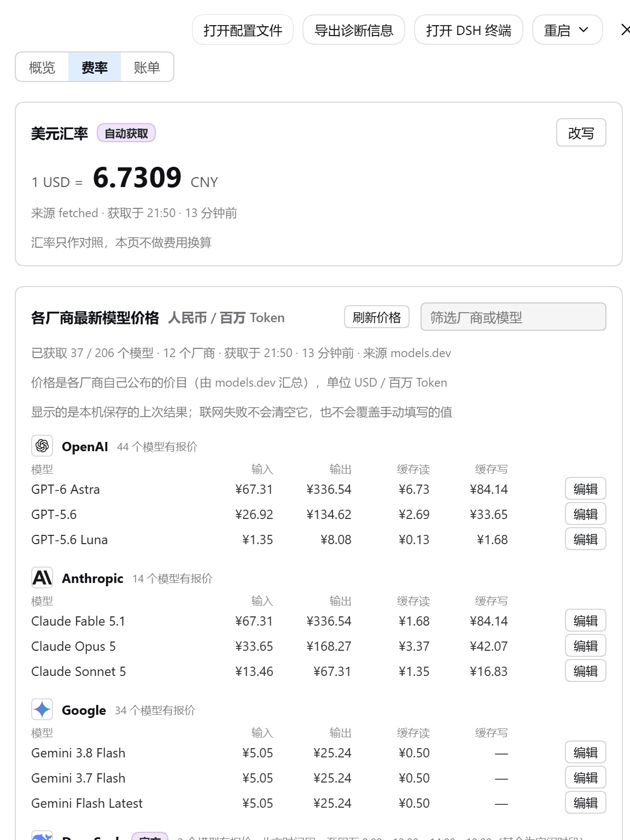Click GPT-6 Astra input price ¥67.31
630x840 pixels.
(254, 489)
